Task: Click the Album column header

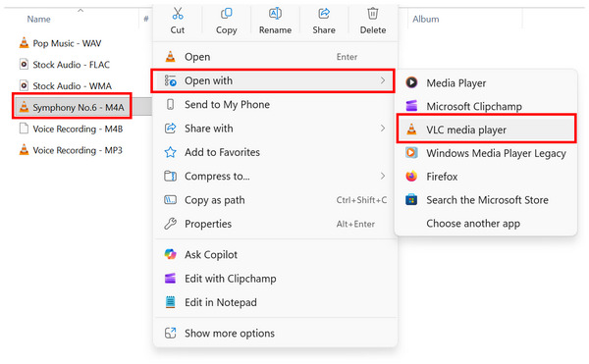Action: (x=426, y=20)
